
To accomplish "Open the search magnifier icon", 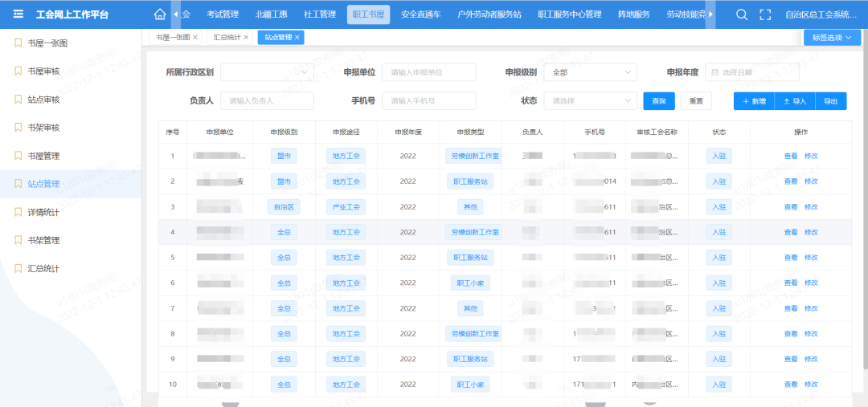I will tap(742, 14).
